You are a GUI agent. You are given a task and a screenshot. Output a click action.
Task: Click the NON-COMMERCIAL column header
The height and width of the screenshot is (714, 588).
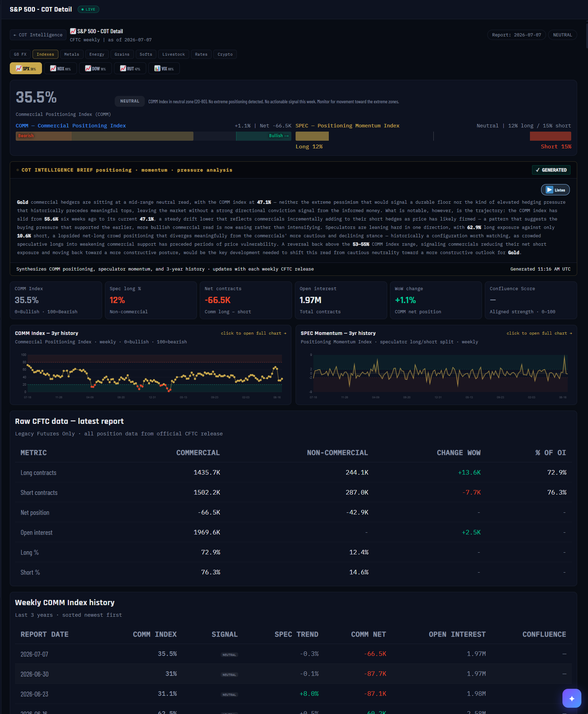tap(338, 453)
